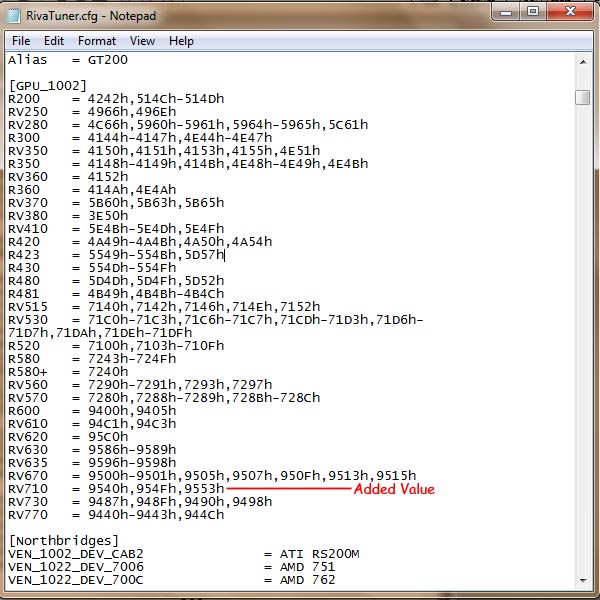Click the 'AMD 751' value
600x600 pixels.
[308, 567]
